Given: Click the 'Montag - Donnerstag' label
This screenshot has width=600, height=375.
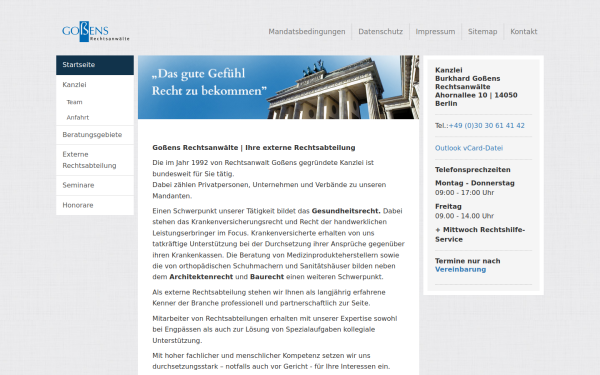Looking at the screenshot, I should [x=474, y=183].
